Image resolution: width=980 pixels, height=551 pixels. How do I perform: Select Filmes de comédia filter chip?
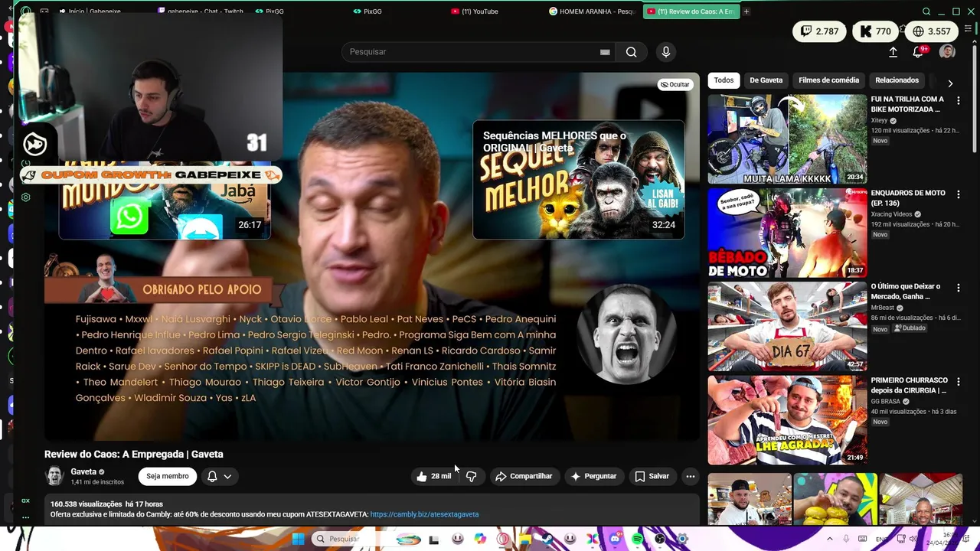tap(828, 80)
